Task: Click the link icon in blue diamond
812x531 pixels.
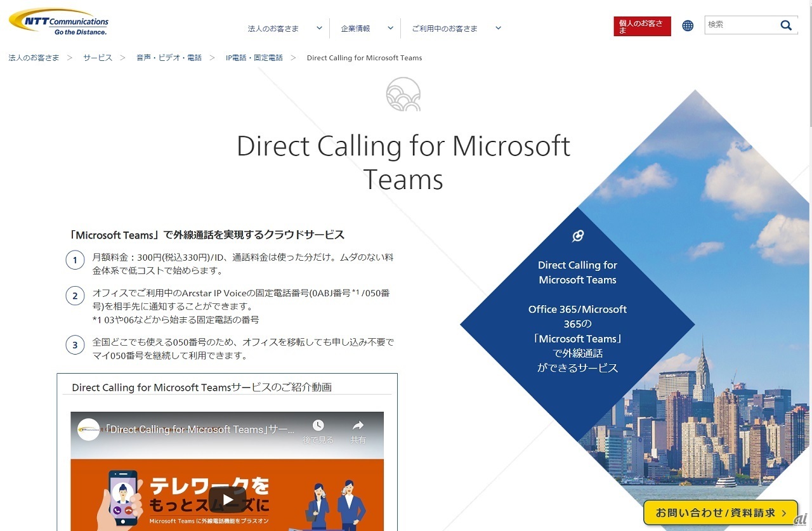Action: (x=577, y=237)
